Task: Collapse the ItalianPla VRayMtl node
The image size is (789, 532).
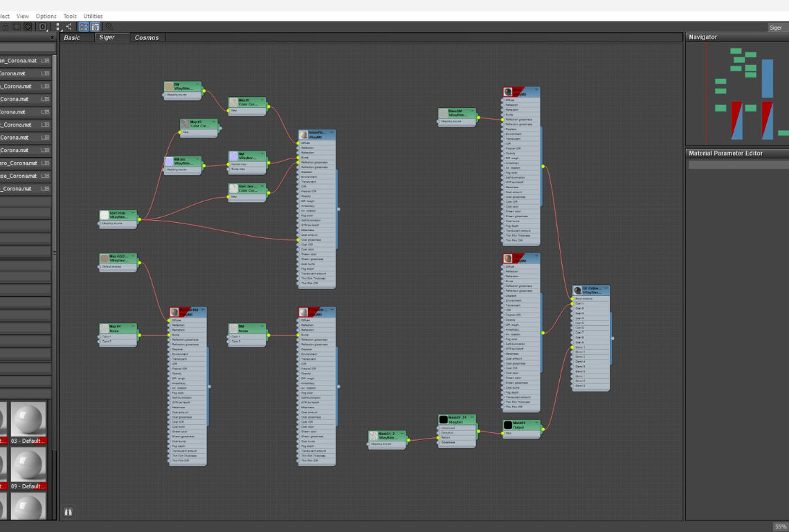Action: coord(332,132)
